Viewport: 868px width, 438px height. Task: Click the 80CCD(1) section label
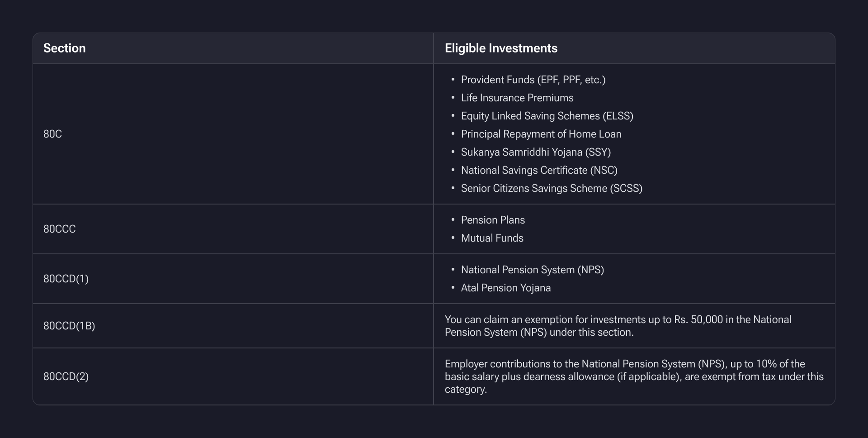(x=66, y=279)
